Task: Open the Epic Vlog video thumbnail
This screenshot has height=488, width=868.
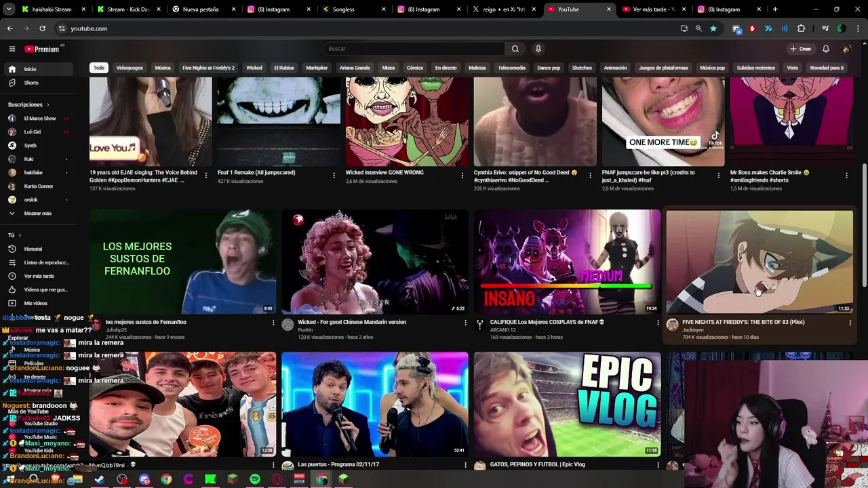Action: [x=567, y=404]
